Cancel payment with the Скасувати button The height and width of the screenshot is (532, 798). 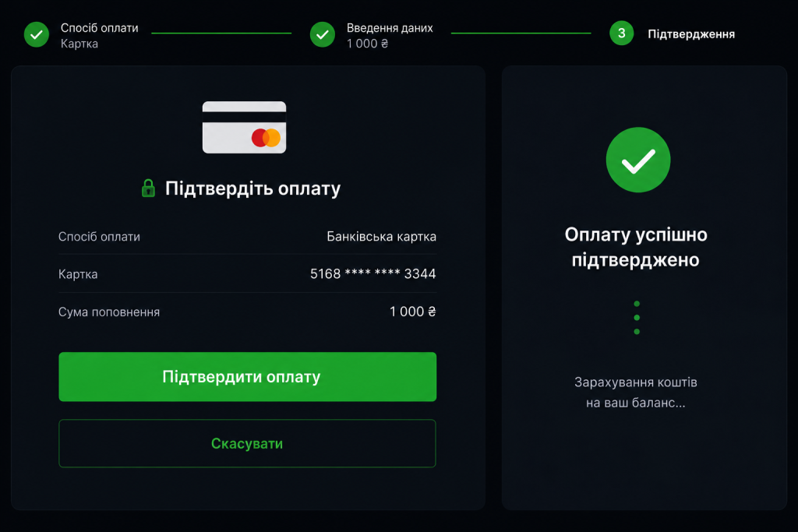click(x=247, y=443)
